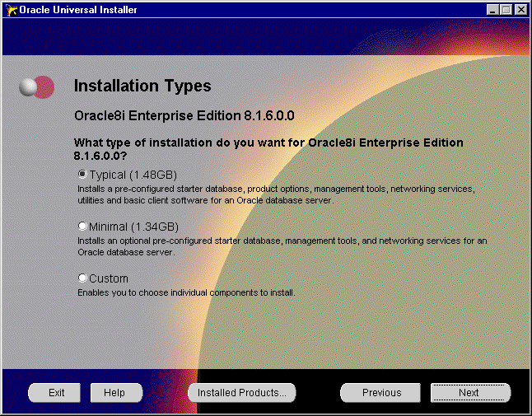Click the Custom option description text
532x416 pixels.
185,292
